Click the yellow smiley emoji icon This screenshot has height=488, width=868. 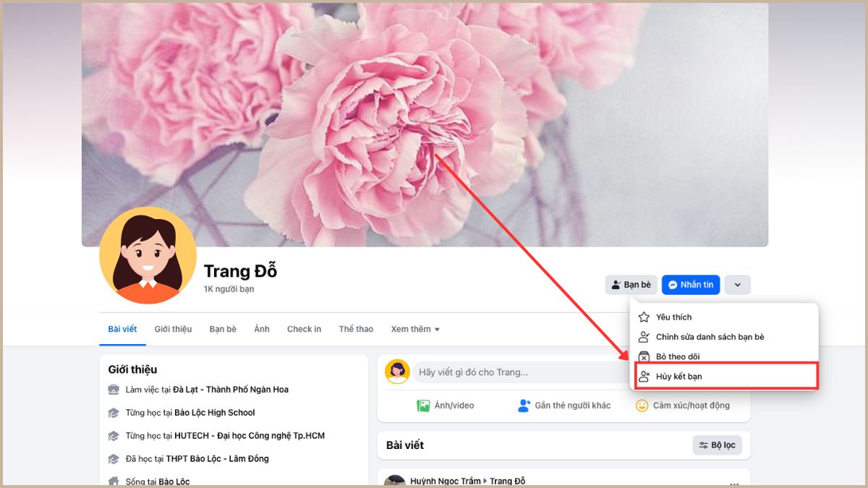pos(642,406)
